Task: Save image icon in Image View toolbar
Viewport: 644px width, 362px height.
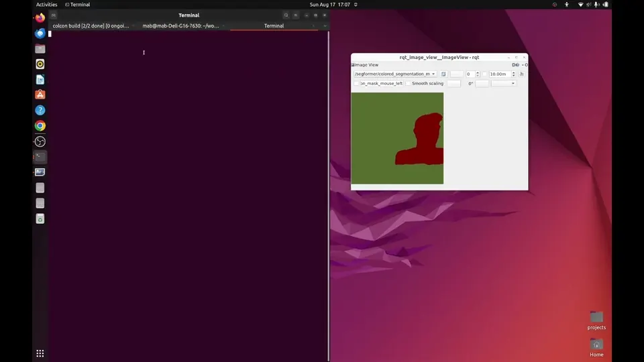Action: click(x=522, y=74)
